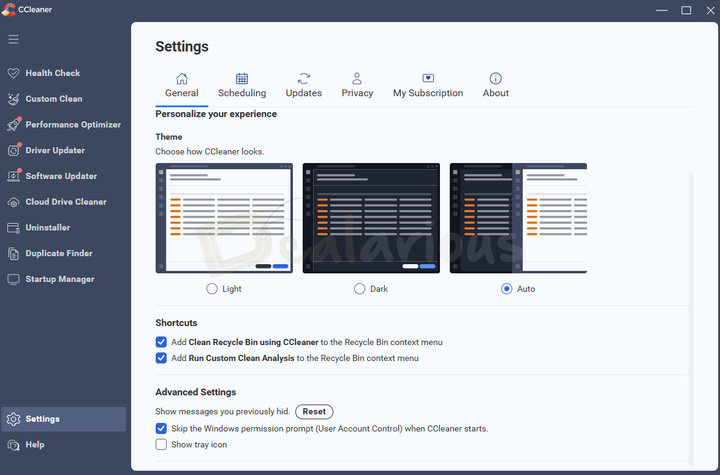The height and width of the screenshot is (475, 720).
Task: Click the Auto theme preview thumbnail
Action: [x=518, y=218]
